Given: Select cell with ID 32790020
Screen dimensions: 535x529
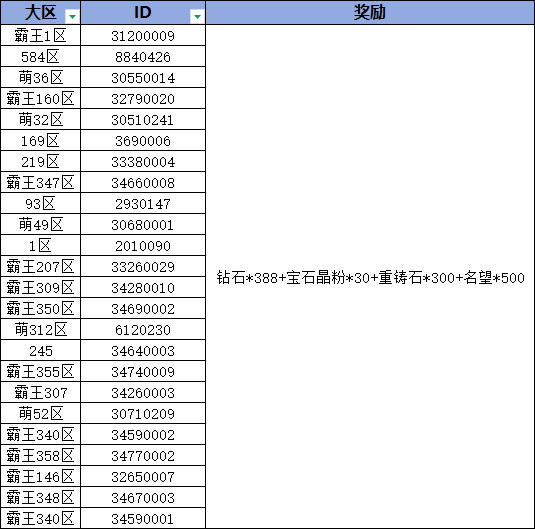Looking at the screenshot, I should coord(143,99).
